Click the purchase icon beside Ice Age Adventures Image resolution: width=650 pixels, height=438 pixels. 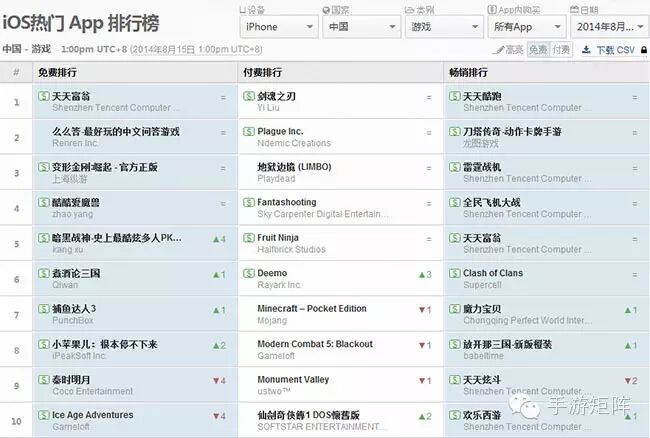click(x=44, y=415)
